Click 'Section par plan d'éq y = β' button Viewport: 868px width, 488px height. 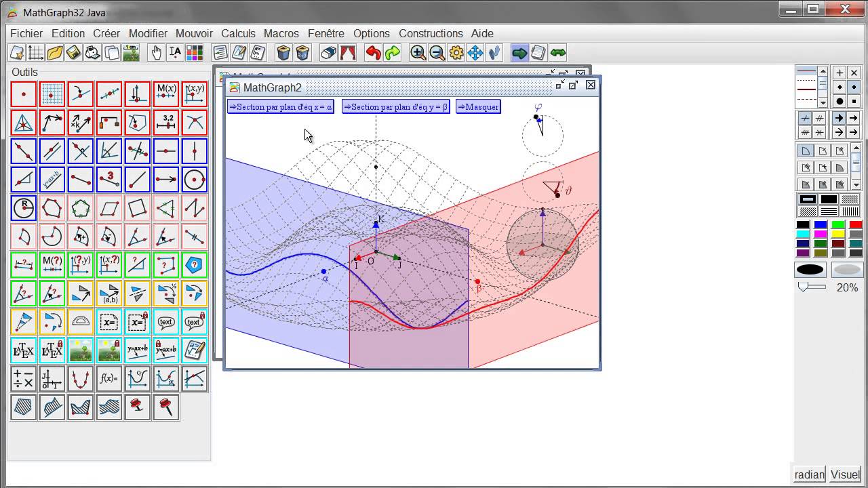point(395,106)
